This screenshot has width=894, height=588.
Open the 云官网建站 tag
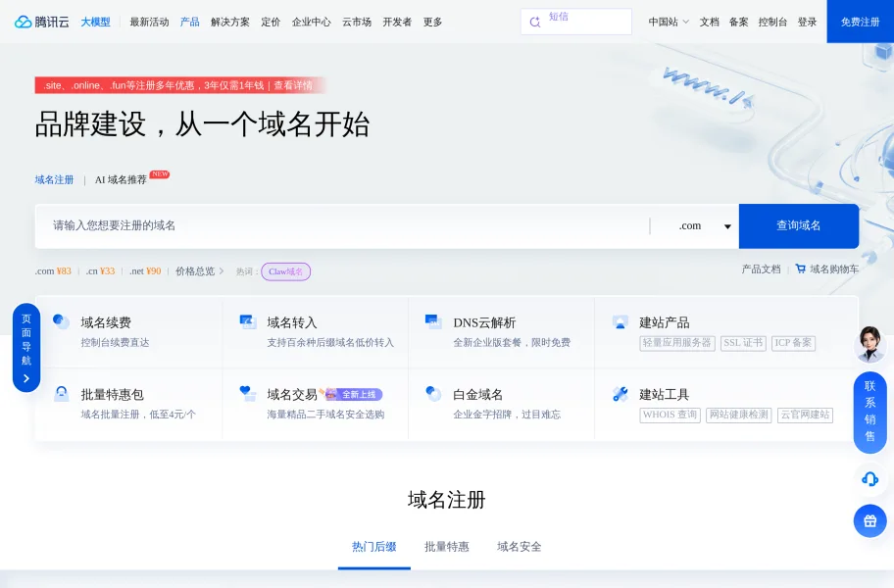(805, 415)
